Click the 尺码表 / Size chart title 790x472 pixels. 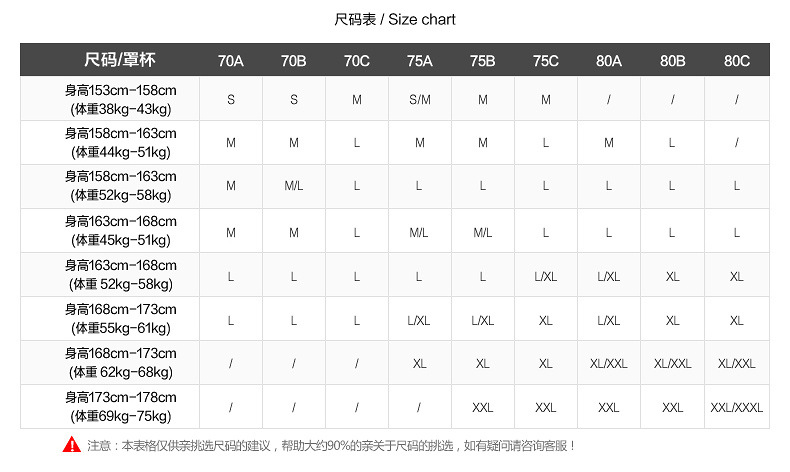pos(395,20)
